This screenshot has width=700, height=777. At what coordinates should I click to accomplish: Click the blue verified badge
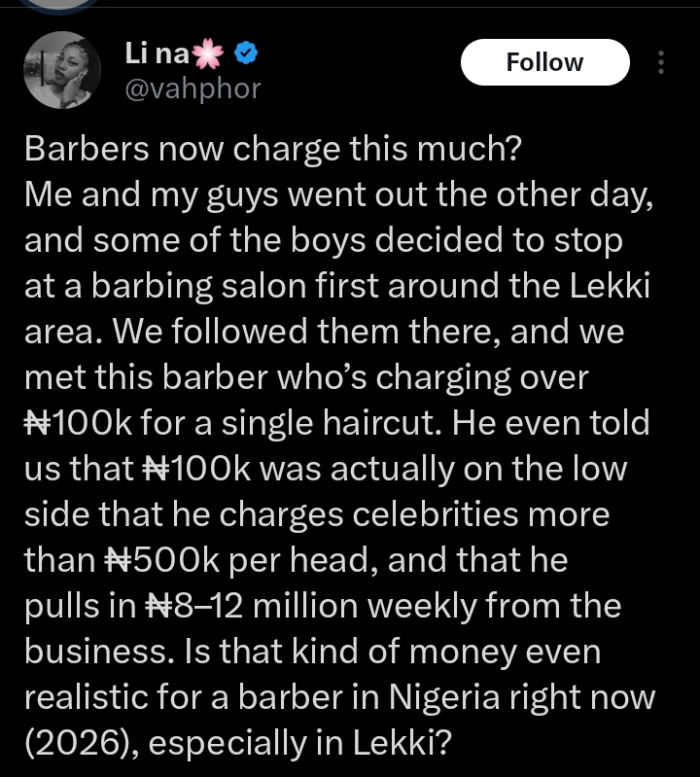click(247, 54)
